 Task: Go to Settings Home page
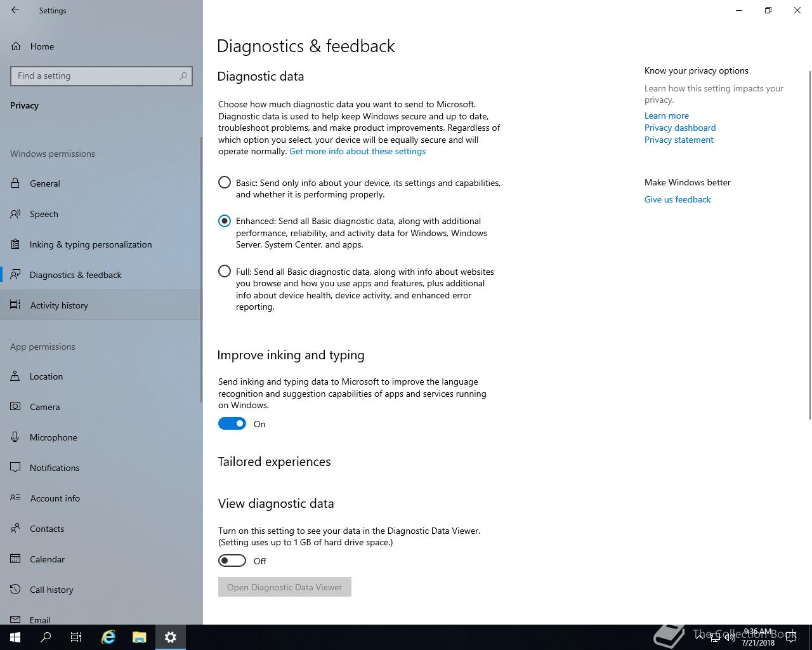pos(101,46)
